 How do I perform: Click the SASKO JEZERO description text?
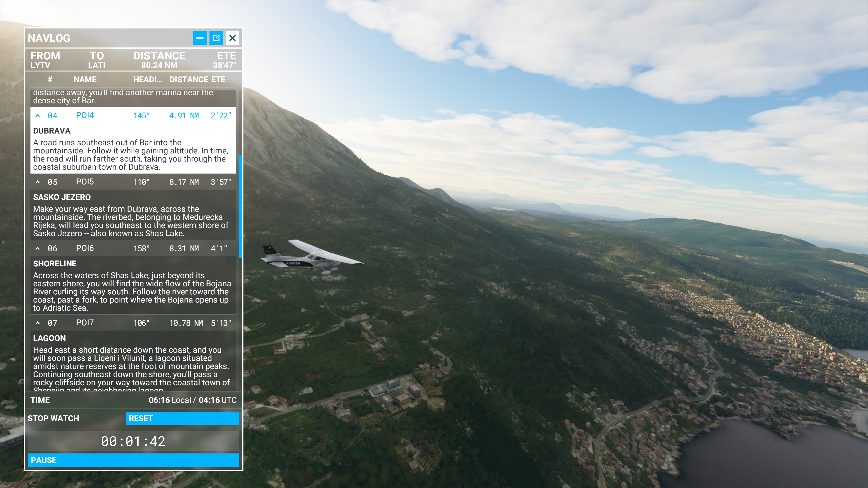click(x=131, y=221)
